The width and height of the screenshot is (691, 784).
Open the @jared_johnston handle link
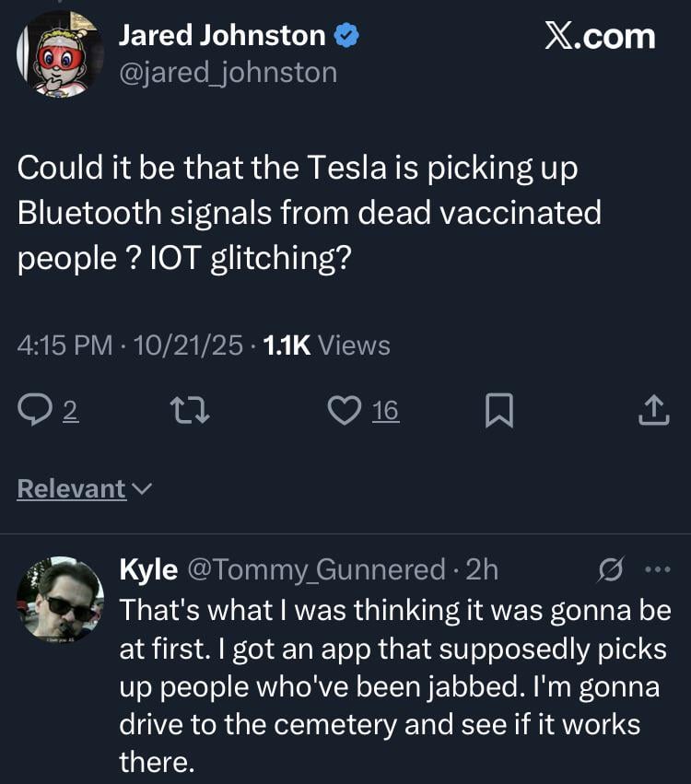228,72
